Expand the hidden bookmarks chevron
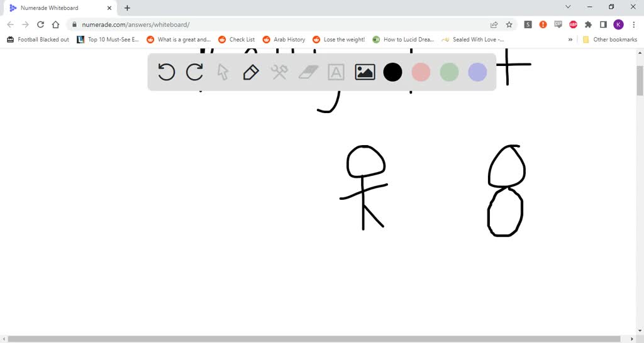 pos(570,40)
